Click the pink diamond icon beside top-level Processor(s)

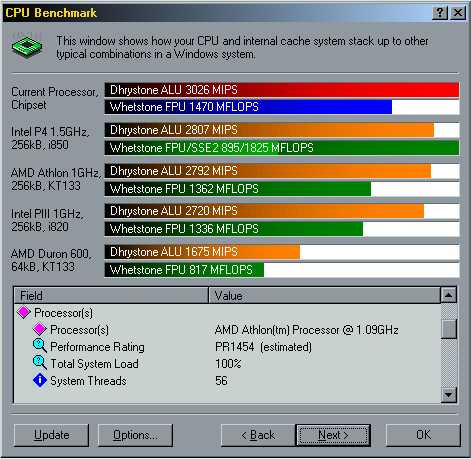point(23,313)
